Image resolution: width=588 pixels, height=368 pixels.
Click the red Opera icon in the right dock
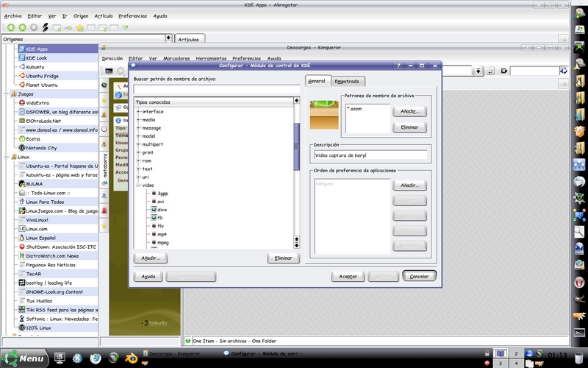coord(579,282)
